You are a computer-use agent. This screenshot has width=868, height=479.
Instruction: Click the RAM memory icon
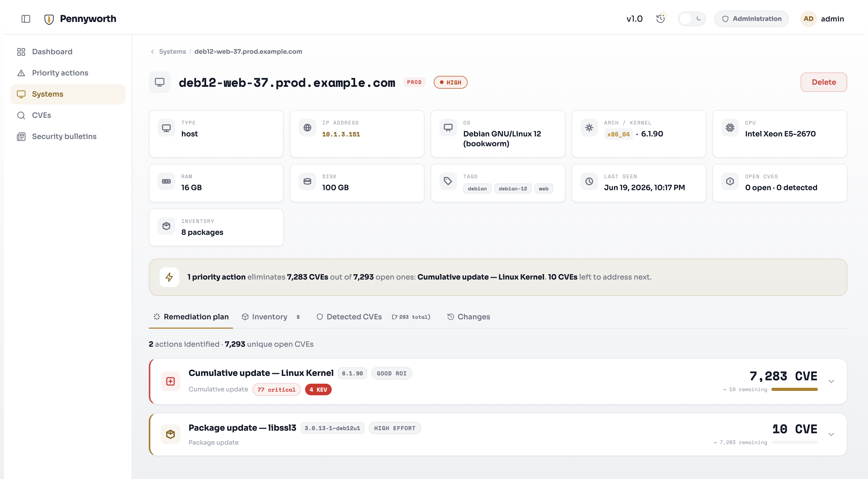(x=166, y=181)
